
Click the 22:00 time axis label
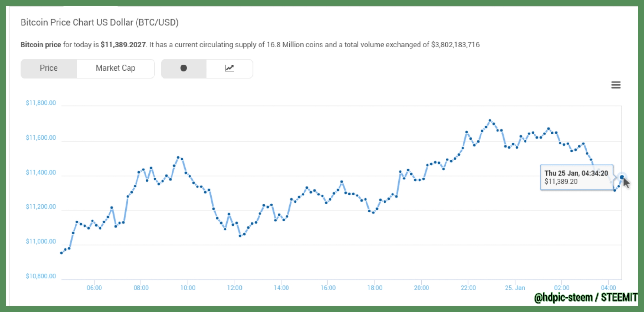[468, 288]
